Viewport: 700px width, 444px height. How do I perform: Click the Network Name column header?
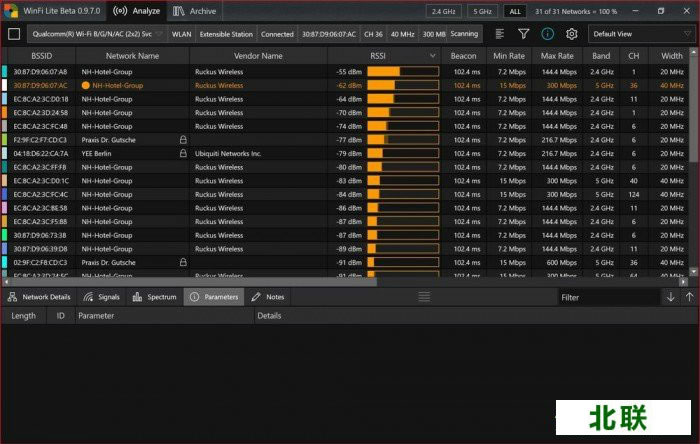(x=133, y=56)
